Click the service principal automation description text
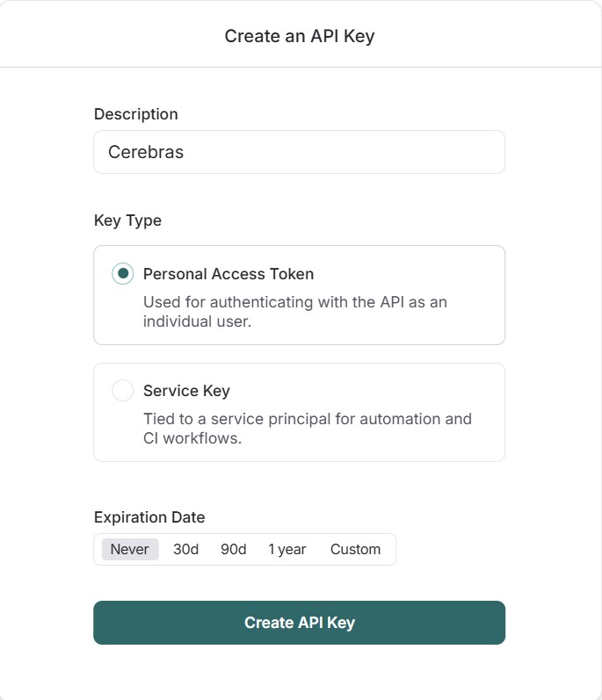This screenshot has width=602, height=700. tap(308, 429)
